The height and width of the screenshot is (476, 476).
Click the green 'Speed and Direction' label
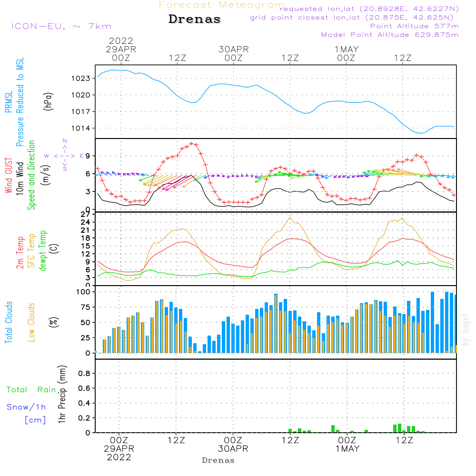click(31, 175)
